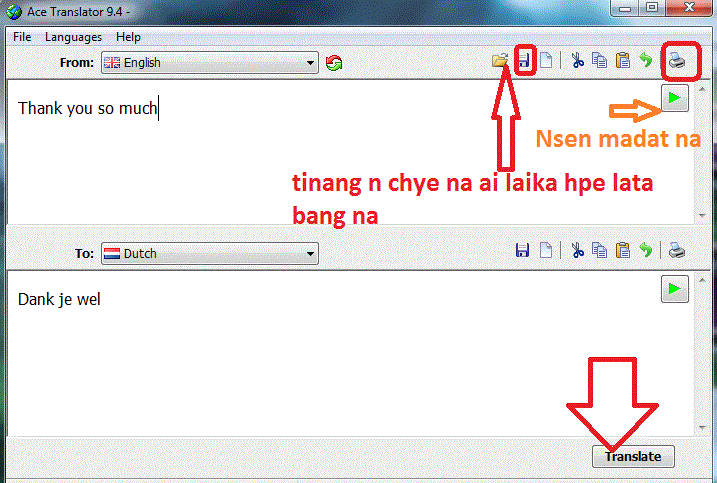Screen dimensions: 717x483
Task: Print source text printer icon
Action: [677, 60]
